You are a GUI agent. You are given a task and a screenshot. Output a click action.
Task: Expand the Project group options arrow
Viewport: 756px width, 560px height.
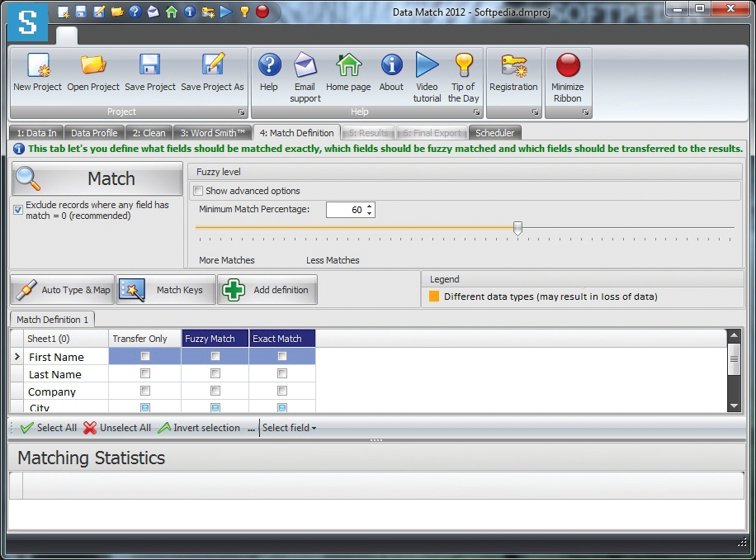[x=241, y=112]
